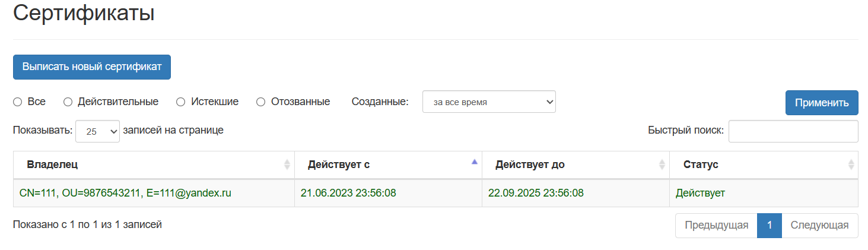
Task: Select page 1 in pagination
Action: (769, 226)
